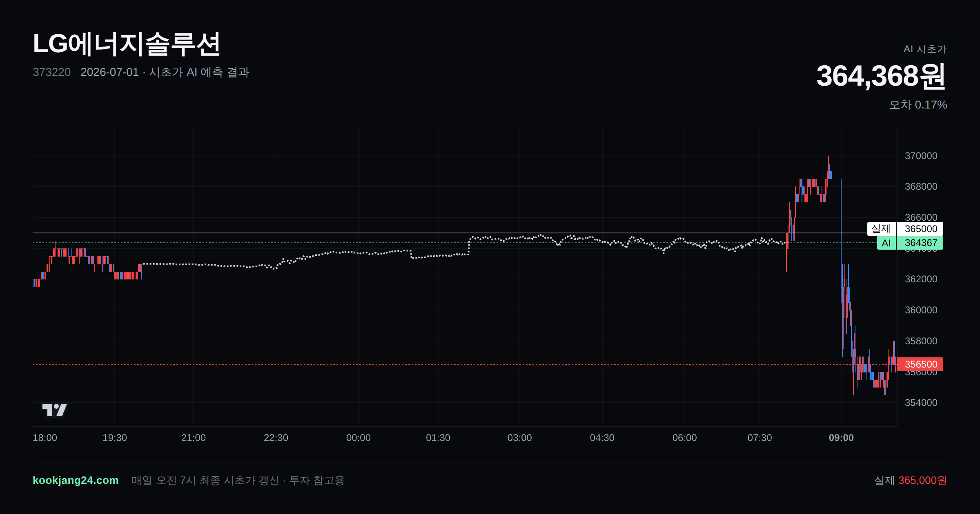This screenshot has width=980, height=514.
Task: Click the red 356500 current price tag
Action: [920, 364]
